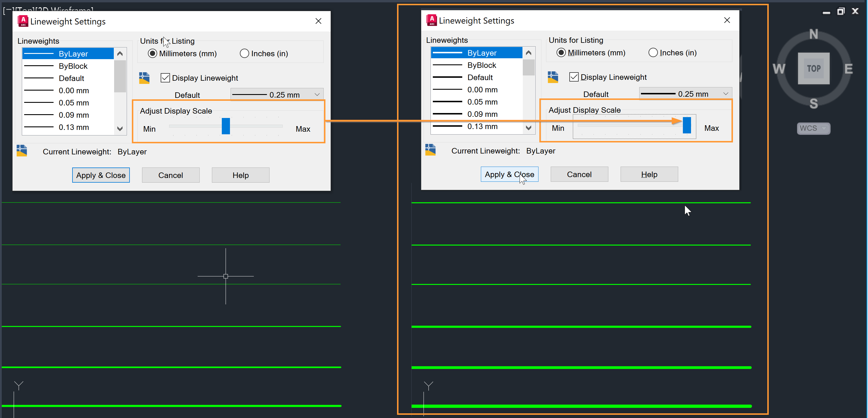Select 0.09 mm in left Lineweights list
The height and width of the screenshot is (418, 868).
(x=73, y=115)
